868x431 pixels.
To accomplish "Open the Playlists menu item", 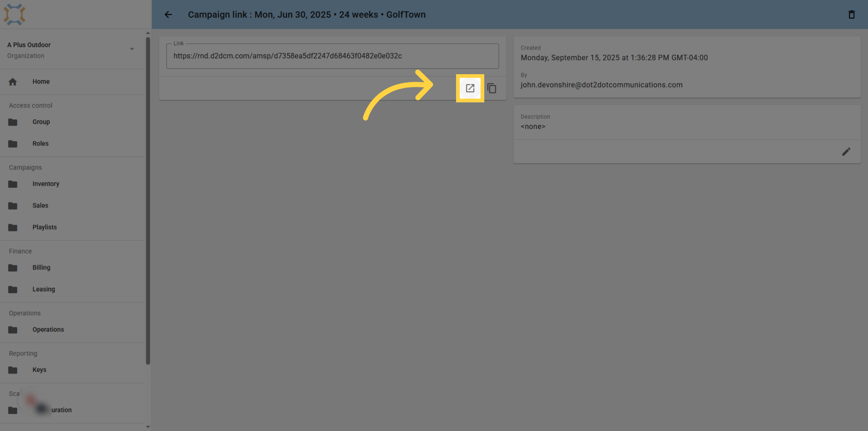I will (x=72, y=228).
